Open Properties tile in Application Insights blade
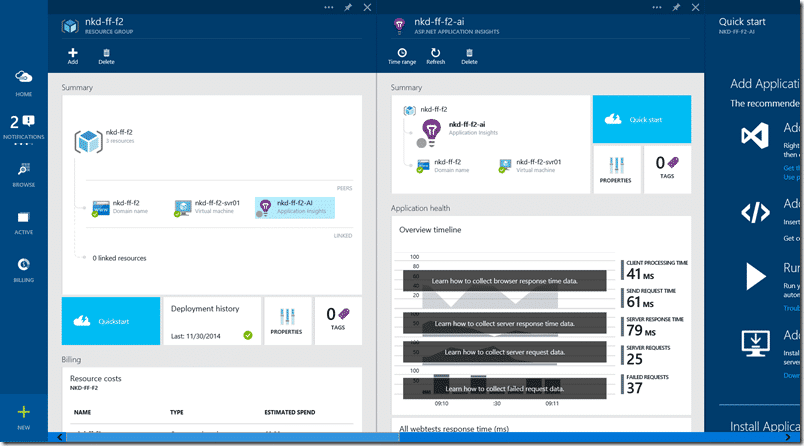 [x=617, y=170]
